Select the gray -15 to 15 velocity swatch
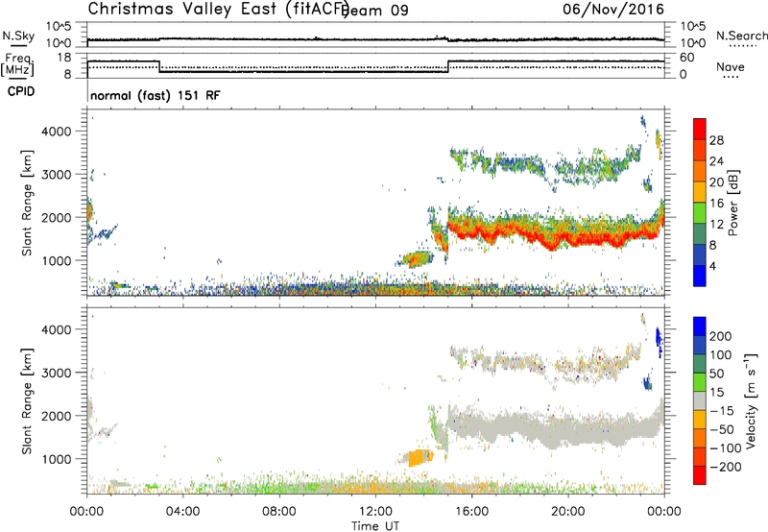Screen dimensions: 768x532 click(x=700, y=401)
